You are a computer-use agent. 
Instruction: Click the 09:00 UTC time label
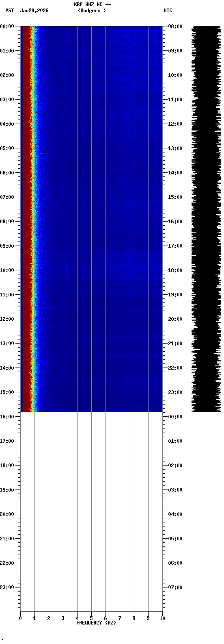coord(175,51)
